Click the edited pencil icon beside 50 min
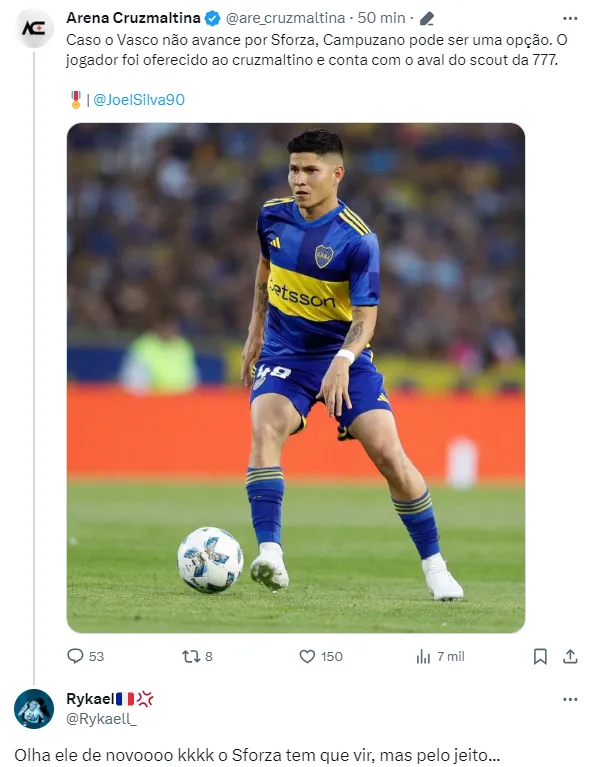 coord(427,19)
